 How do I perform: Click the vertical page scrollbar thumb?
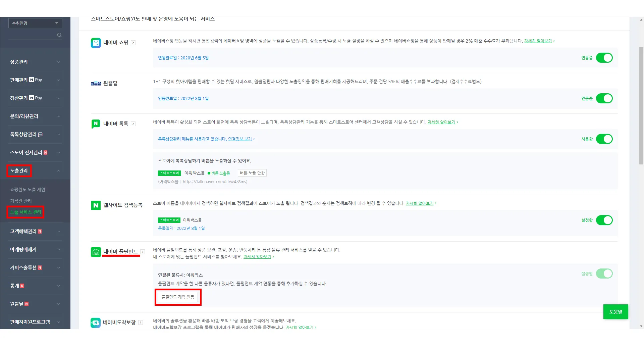click(x=641, y=106)
